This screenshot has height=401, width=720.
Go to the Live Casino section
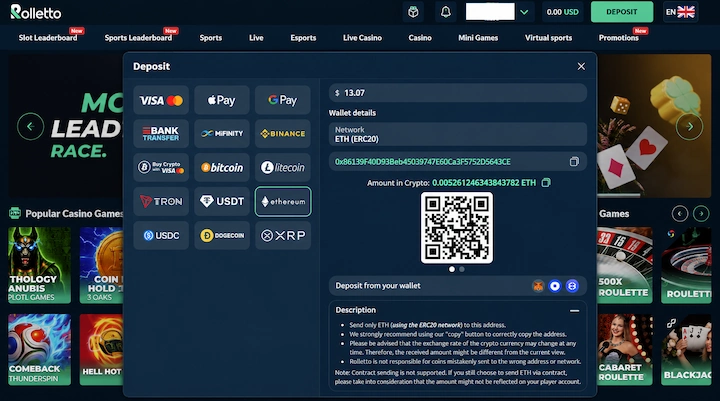pyautogui.click(x=362, y=38)
